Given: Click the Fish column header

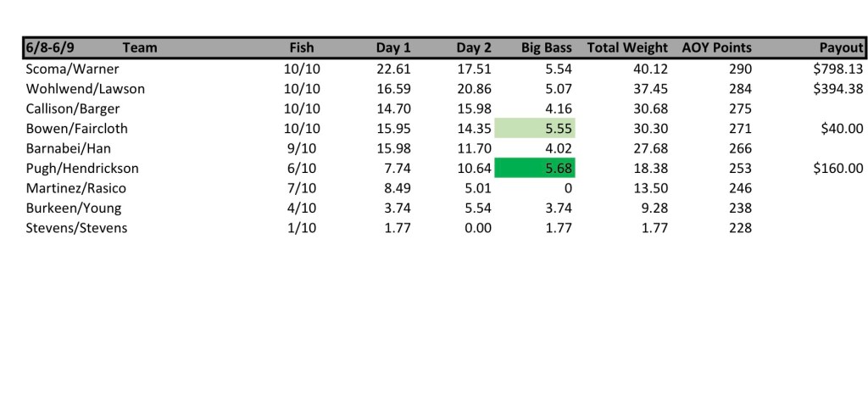Looking at the screenshot, I should [302, 48].
